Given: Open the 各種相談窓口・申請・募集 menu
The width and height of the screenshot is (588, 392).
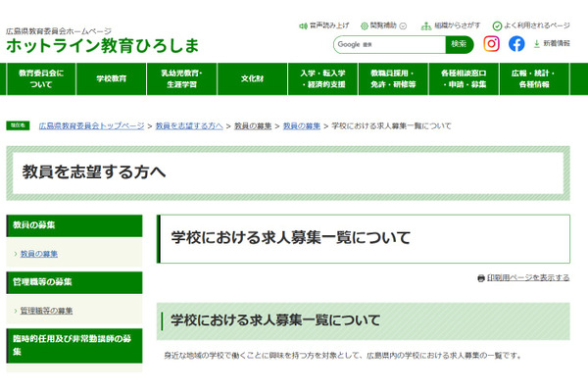Looking at the screenshot, I should (x=464, y=78).
